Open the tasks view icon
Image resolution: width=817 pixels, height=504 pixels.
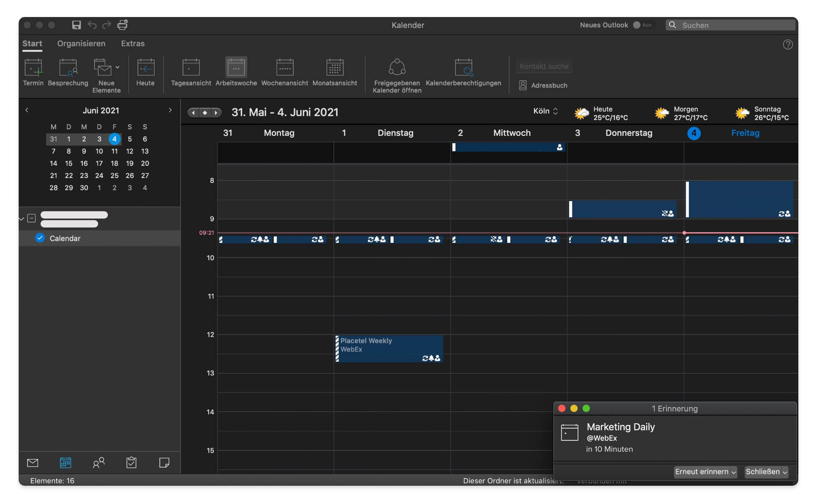[131, 463]
